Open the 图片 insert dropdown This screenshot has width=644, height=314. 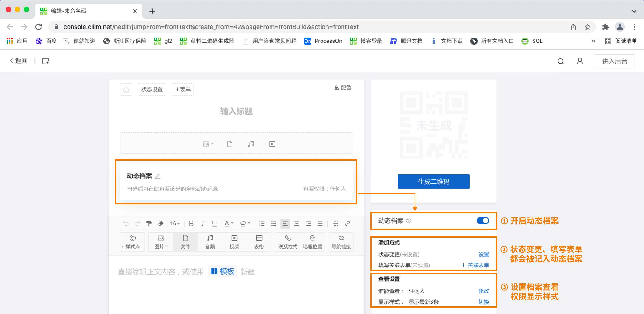161,242
